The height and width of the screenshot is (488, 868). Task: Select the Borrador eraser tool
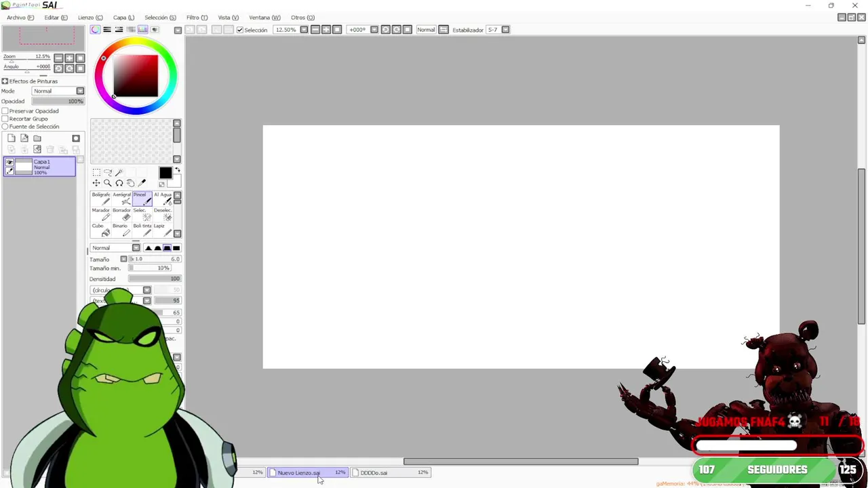point(121,214)
